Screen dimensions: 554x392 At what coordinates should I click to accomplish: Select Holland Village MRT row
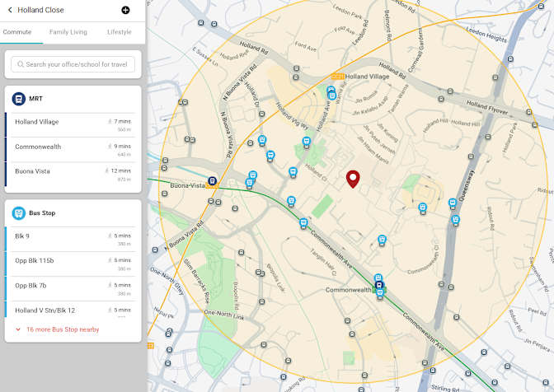pyautogui.click(x=73, y=125)
